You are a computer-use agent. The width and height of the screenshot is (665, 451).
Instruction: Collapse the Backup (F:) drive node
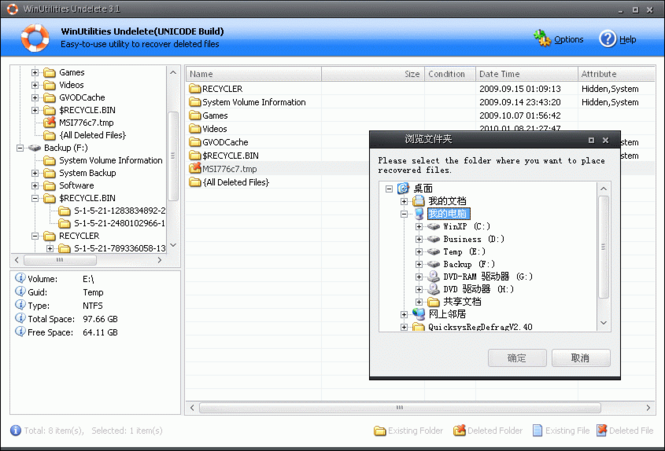20,148
